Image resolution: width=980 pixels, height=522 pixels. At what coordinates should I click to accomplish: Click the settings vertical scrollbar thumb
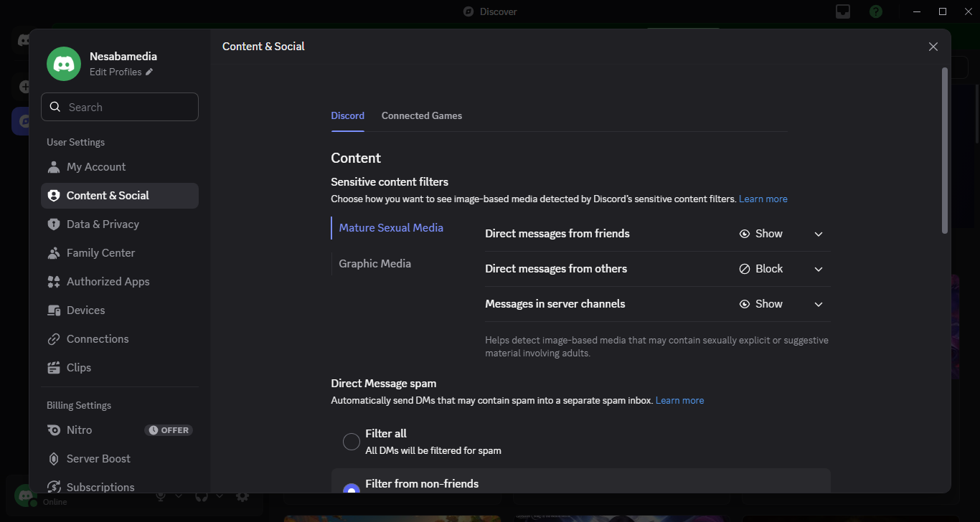click(944, 151)
